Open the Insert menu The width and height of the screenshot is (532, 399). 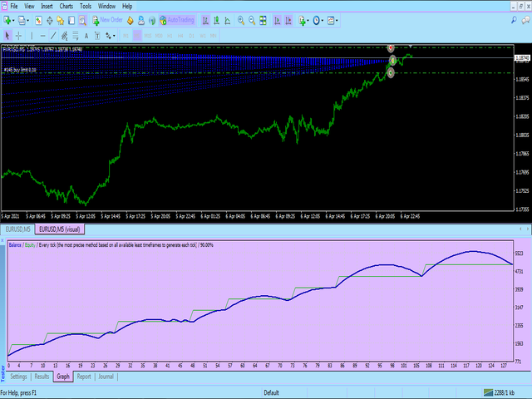[x=47, y=6]
